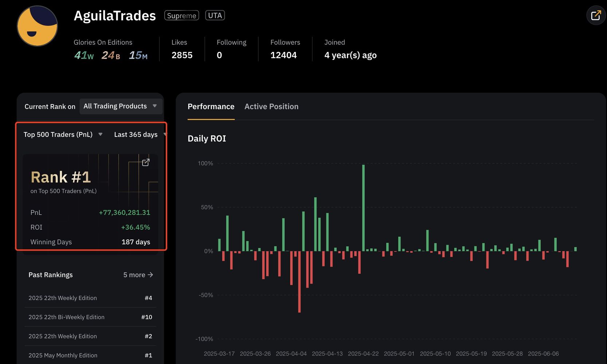The image size is (607, 364).
Task: Click the Likes count 2855
Action: [182, 55]
